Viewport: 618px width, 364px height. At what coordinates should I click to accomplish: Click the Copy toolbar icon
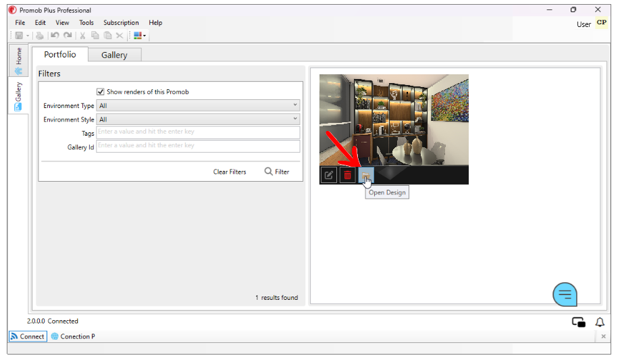point(95,35)
